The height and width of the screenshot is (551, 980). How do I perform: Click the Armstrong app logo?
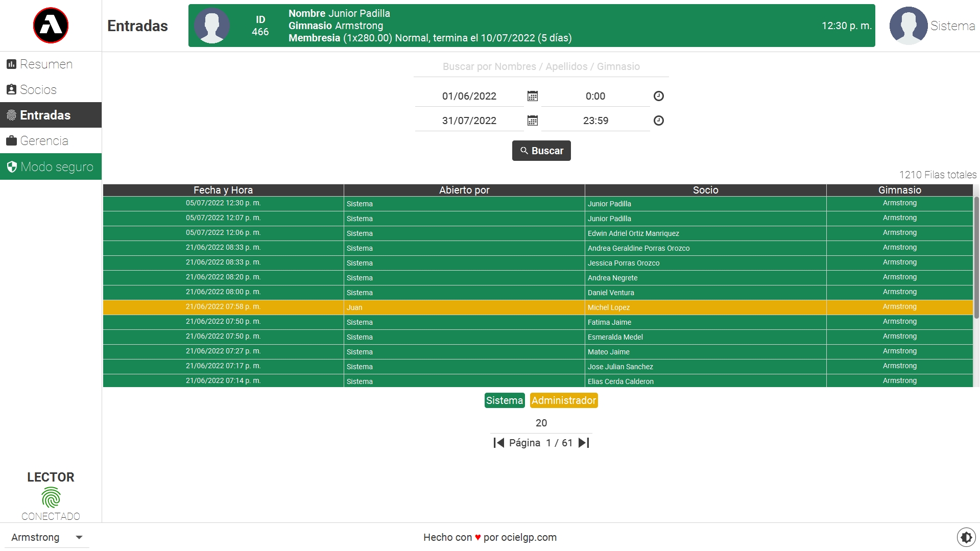[51, 26]
